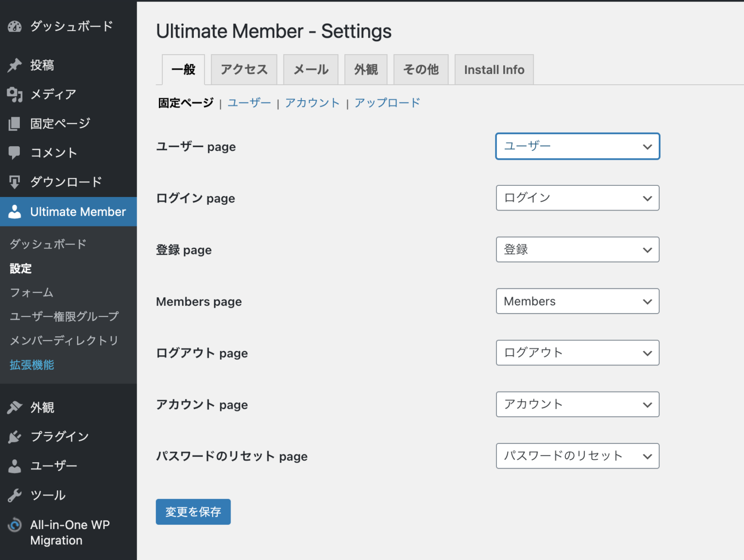
Task: Select the 拡張機能 sidebar entry
Action: 31,364
